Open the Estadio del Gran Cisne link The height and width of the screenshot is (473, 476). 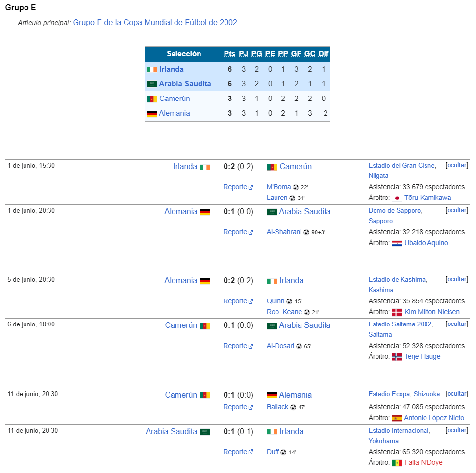click(402, 166)
